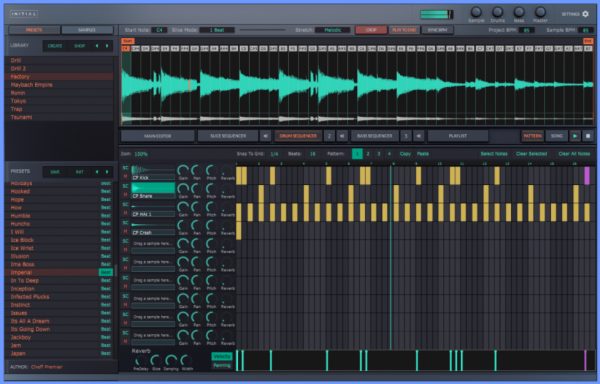Select the Velocity lane button
This screenshot has height=384, width=600.
[222, 356]
